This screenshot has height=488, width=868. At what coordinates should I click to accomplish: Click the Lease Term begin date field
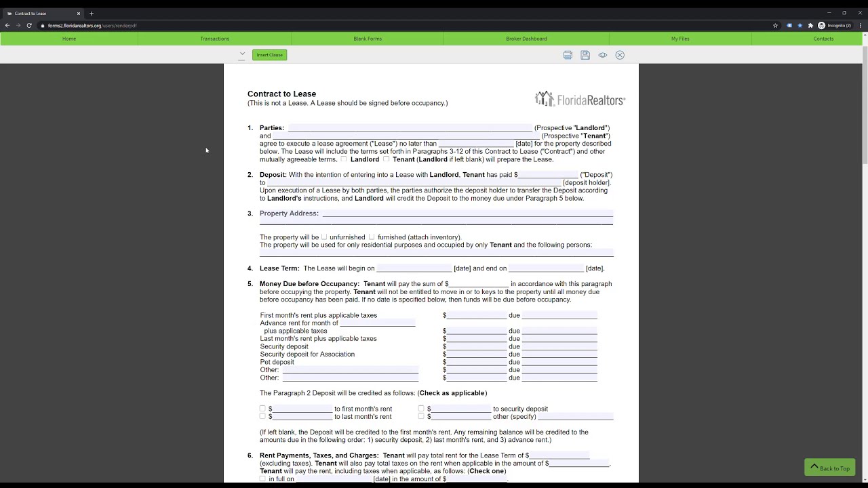pyautogui.click(x=414, y=268)
